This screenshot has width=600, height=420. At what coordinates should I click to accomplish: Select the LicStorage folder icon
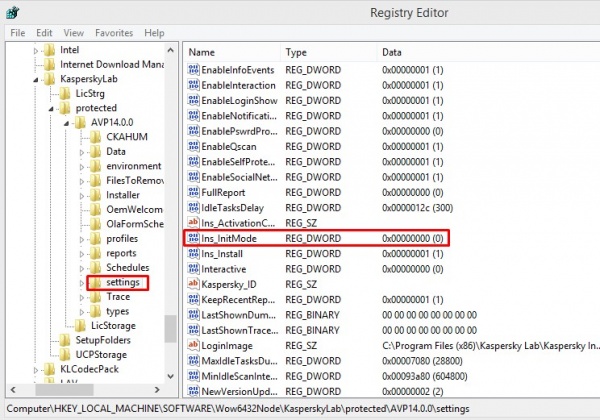[x=80, y=326]
